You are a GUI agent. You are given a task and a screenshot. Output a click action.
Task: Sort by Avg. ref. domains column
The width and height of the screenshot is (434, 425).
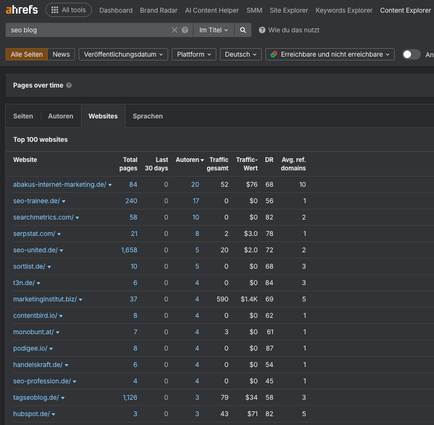293,164
